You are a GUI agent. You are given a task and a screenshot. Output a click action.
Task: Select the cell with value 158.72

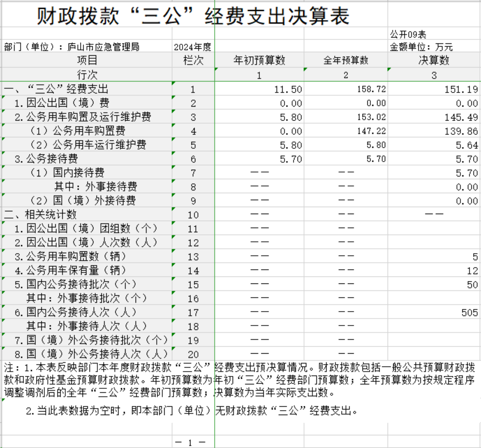(371, 89)
